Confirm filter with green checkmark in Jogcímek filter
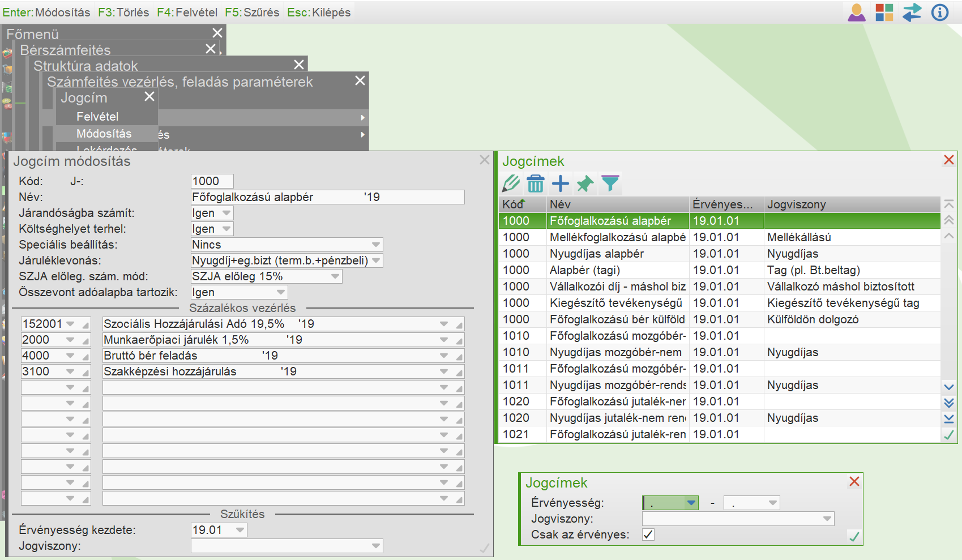 (x=854, y=536)
